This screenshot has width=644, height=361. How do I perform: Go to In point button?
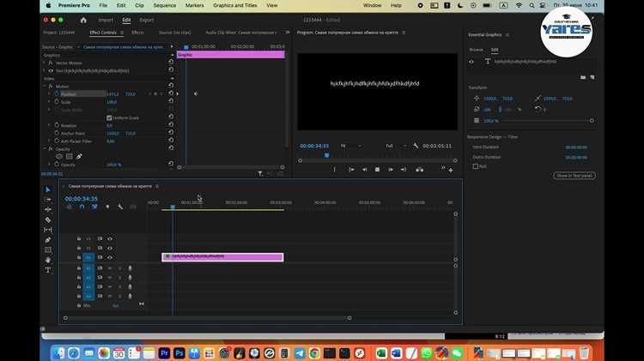(351, 170)
